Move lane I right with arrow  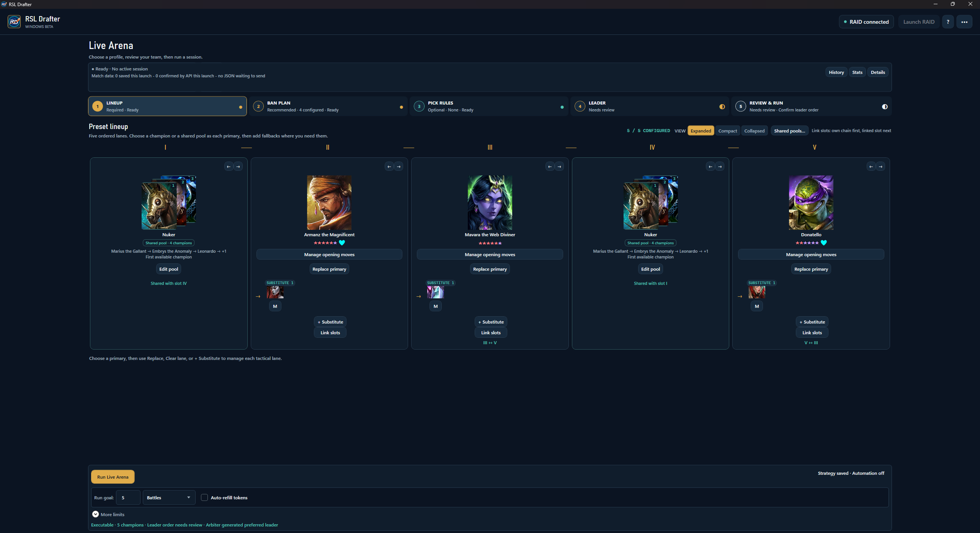coord(238,167)
